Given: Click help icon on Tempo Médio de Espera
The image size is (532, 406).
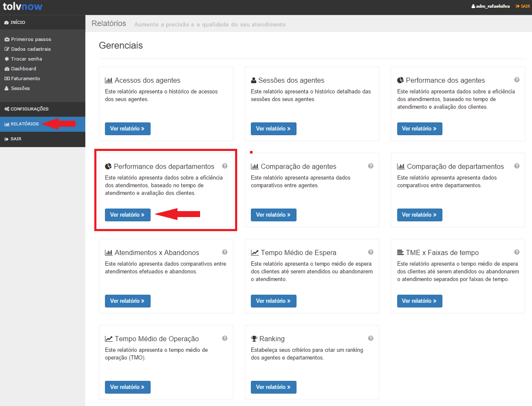Looking at the screenshot, I should pos(371,252).
